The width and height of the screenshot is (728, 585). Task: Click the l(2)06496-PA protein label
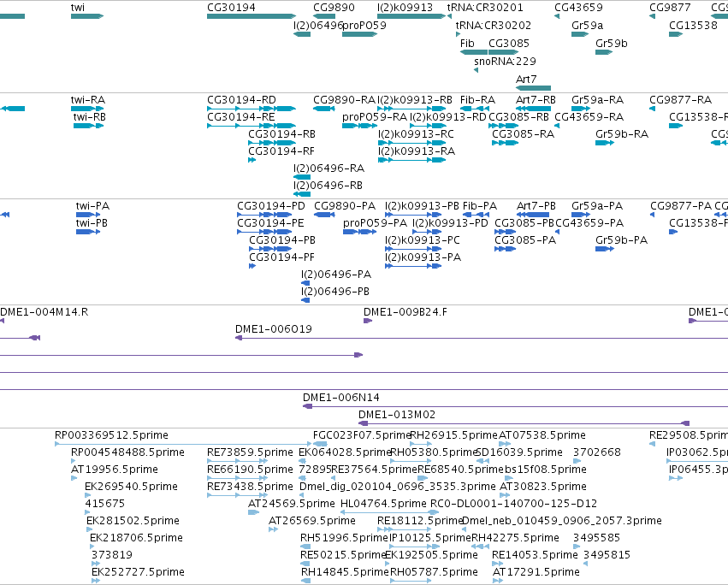point(336,275)
